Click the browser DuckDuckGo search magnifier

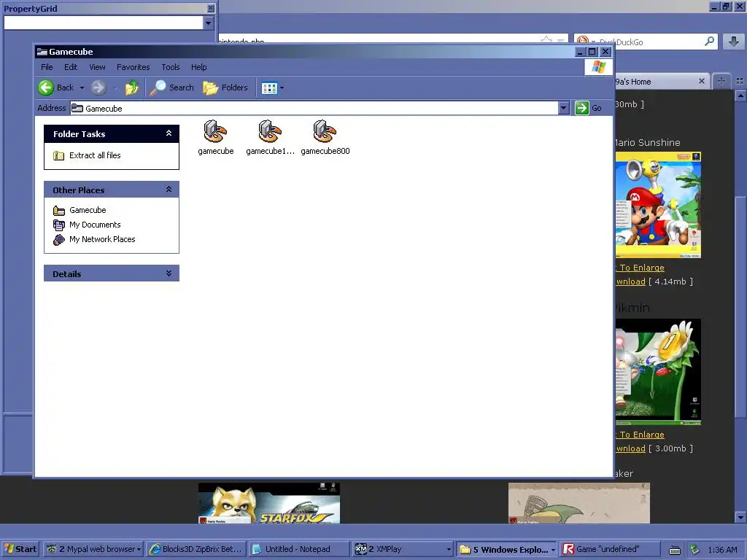709,42
